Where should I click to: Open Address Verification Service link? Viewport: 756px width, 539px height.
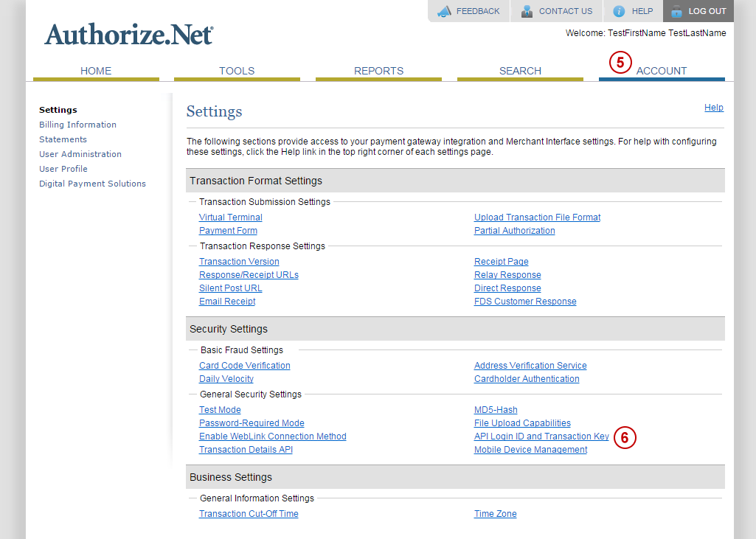pyautogui.click(x=530, y=366)
